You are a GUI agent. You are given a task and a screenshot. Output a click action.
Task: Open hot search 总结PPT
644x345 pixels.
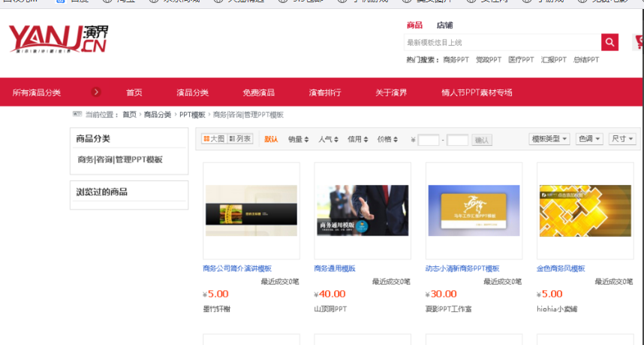[586, 60]
